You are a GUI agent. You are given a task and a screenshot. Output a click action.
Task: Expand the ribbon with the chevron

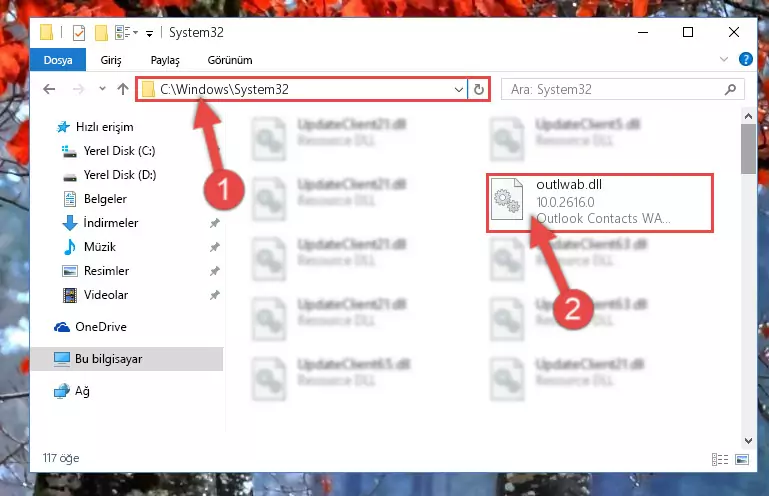(723, 59)
